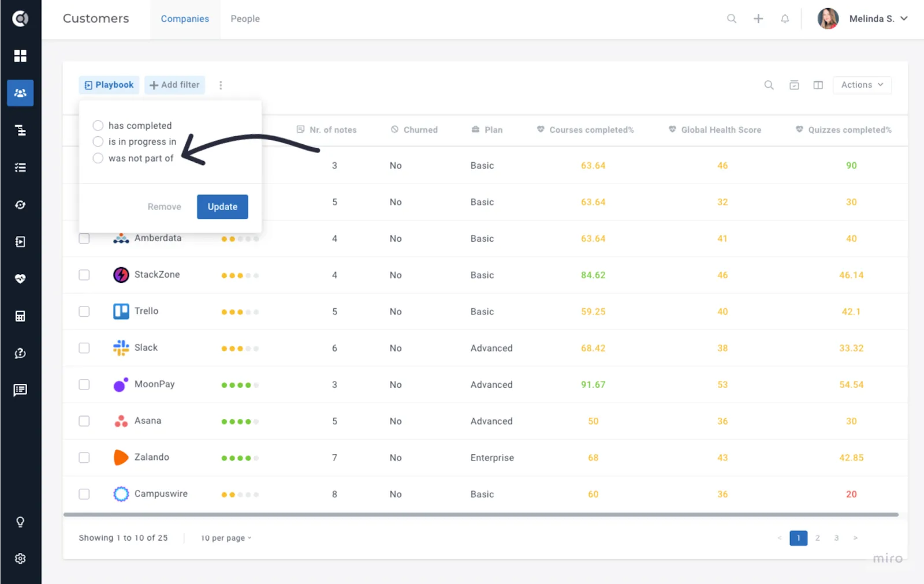The width and height of the screenshot is (924, 584).
Task: Click the lightbulb ideas icon in sidebar
Action: point(20,522)
